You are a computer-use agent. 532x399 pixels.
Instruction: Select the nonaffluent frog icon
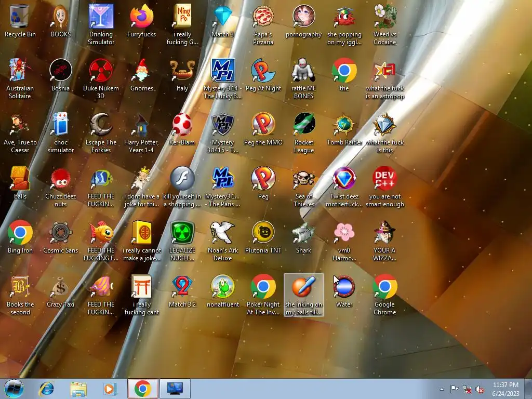222,287
